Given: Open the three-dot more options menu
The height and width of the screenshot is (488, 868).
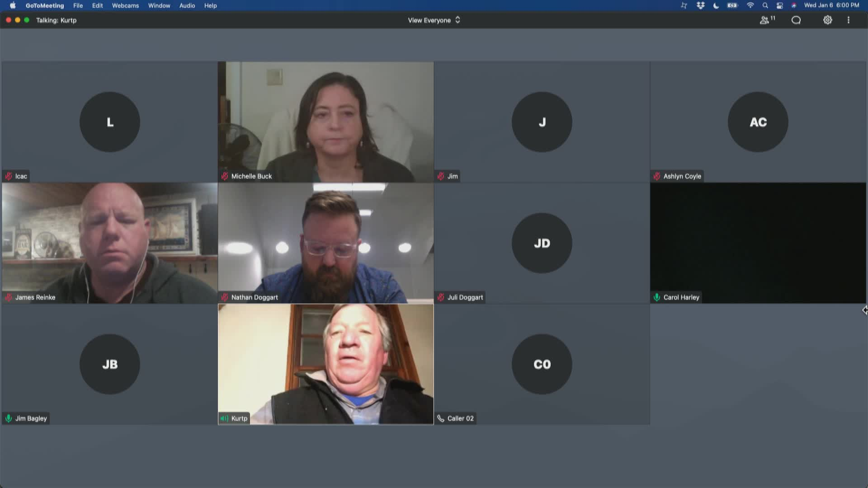Looking at the screenshot, I should point(849,20).
